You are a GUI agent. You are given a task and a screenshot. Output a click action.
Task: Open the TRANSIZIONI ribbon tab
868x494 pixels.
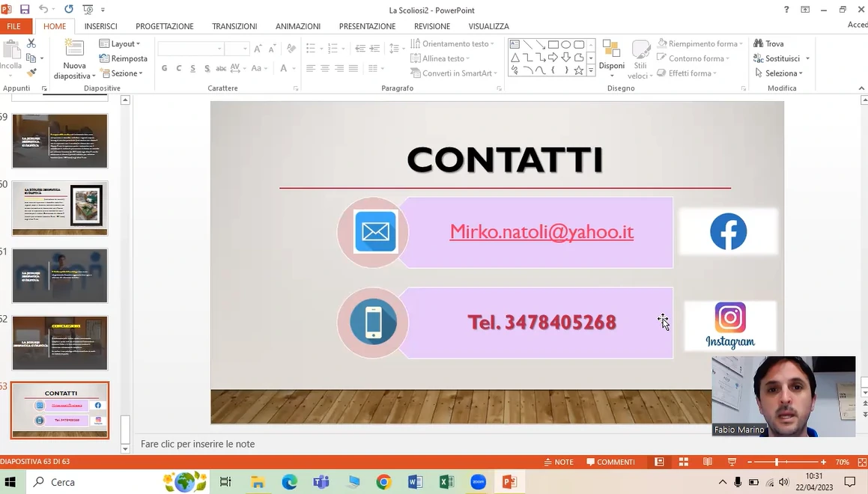tap(234, 26)
